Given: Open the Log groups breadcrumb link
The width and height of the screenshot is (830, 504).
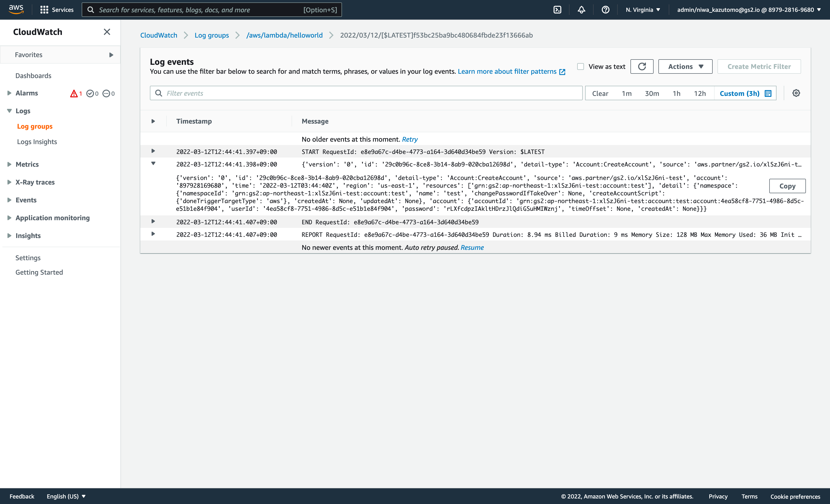Looking at the screenshot, I should (212, 35).
